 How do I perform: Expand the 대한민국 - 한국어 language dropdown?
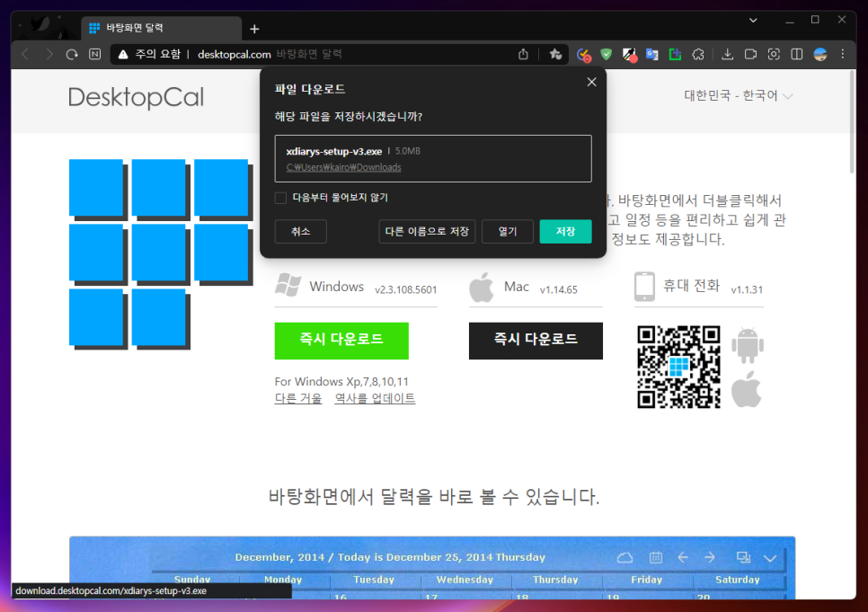pos(739,96)
